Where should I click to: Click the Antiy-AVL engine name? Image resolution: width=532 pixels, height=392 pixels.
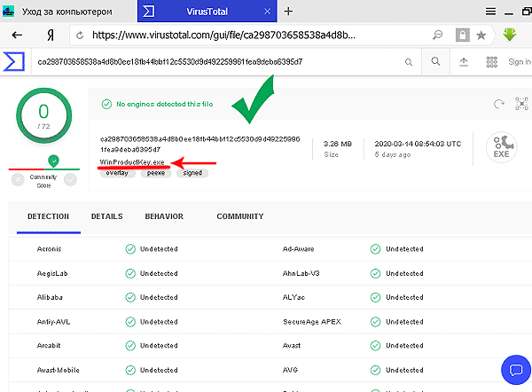point(53,322)
